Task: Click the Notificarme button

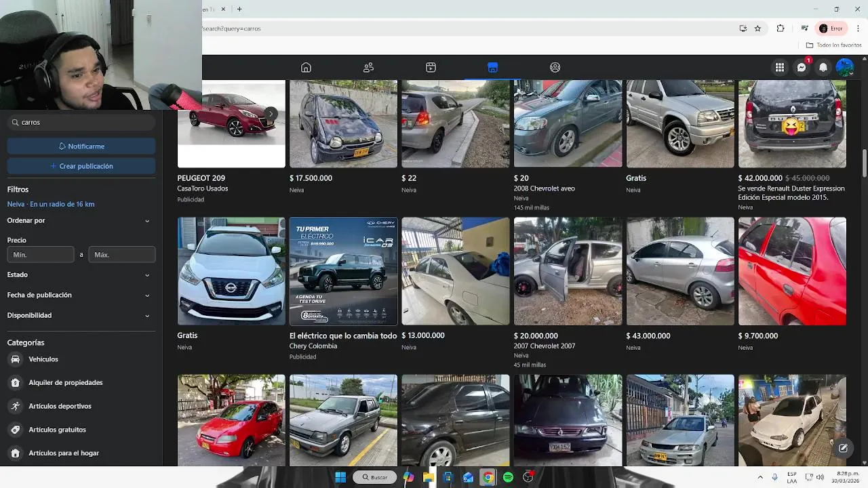Action: point(81,146)
